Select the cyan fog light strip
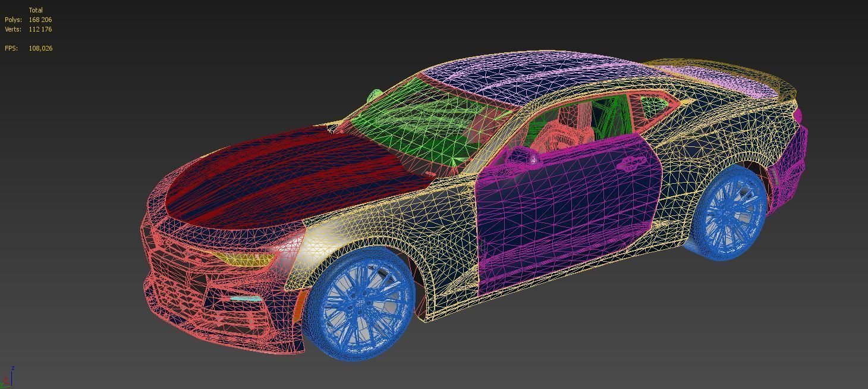The image size is (868, 389). click(x=246, y=299)
